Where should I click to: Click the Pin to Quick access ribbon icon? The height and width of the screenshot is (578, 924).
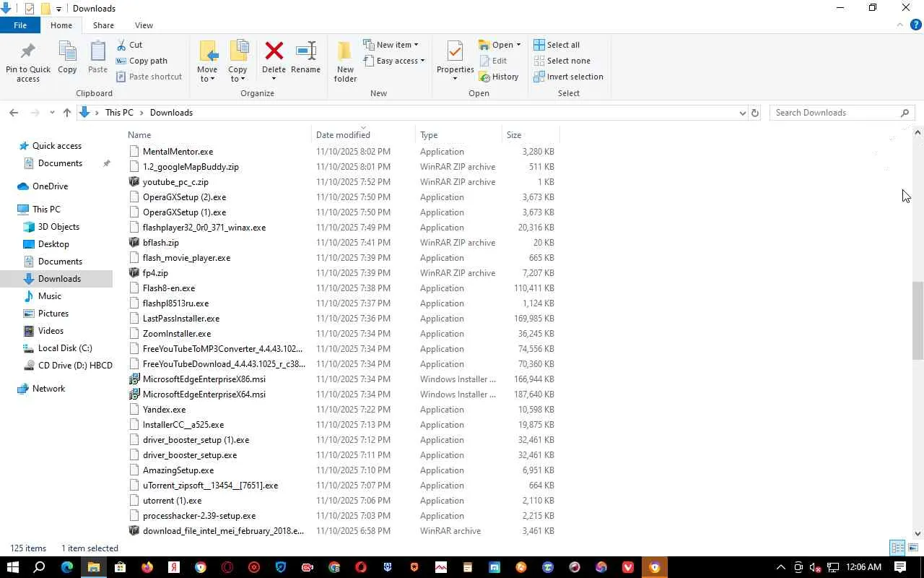[x=28, y=61]
